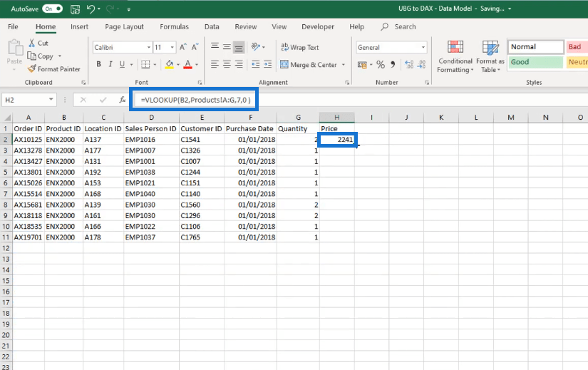The width and height of the screenshot is (588, 370).
Task: Open the General number format dropdown
Action: point(423,47)
